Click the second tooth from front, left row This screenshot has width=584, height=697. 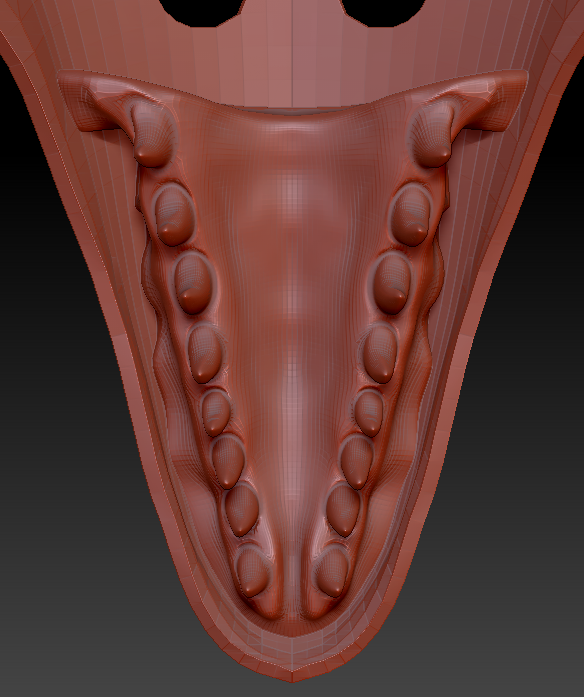tap(241, 509)
